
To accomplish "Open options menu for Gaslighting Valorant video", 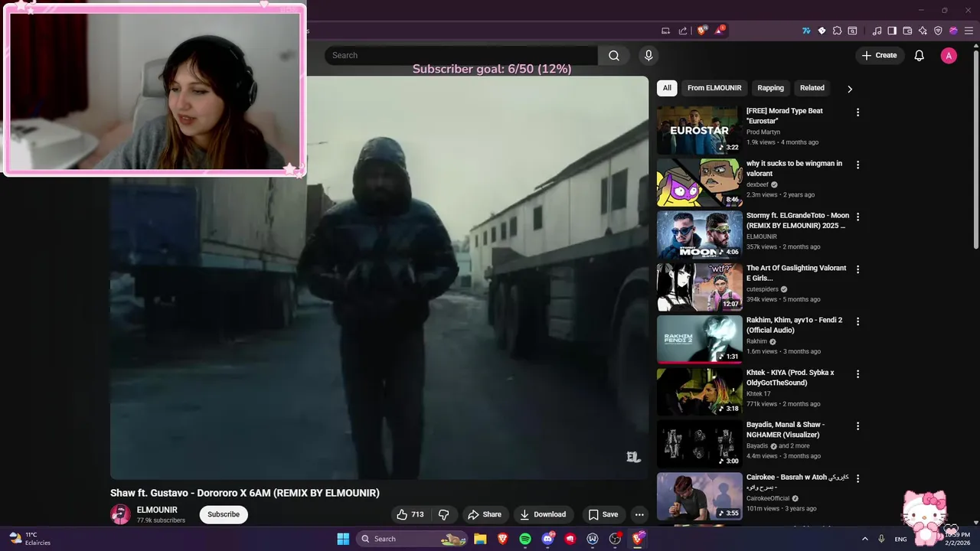I will click(857, 269).
